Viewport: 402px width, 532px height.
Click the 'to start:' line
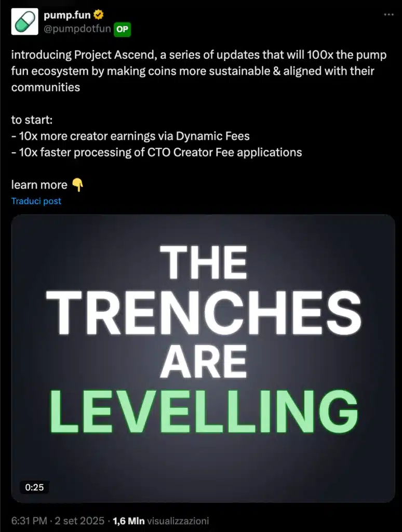(x=32, y=120)
